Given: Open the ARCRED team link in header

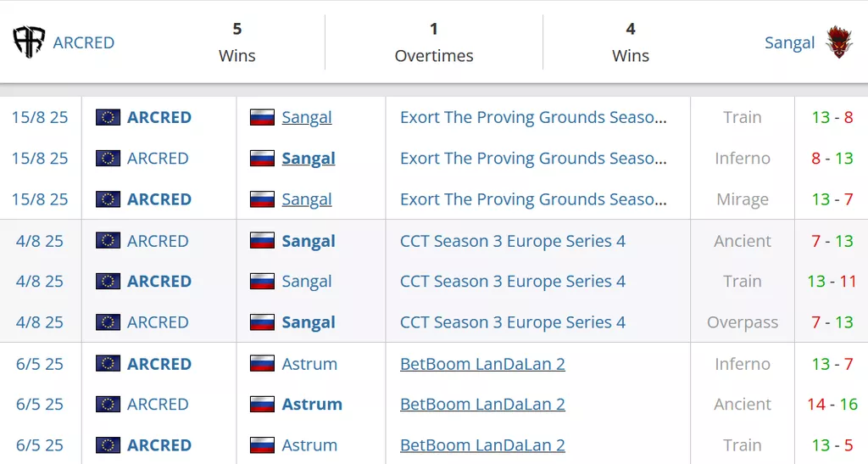Looking at the screenshot, I should pos(83,42).
